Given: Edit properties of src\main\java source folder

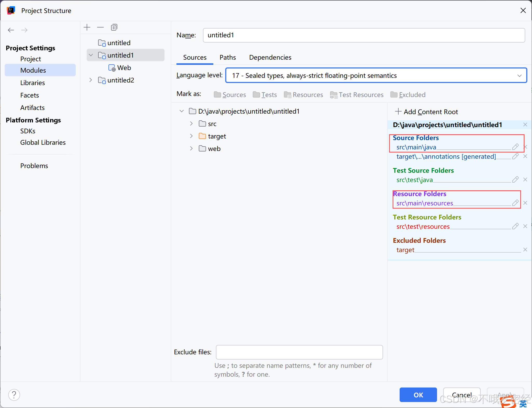Looking at the screenshot, I should pyautogui.click(x=515, y=147).
